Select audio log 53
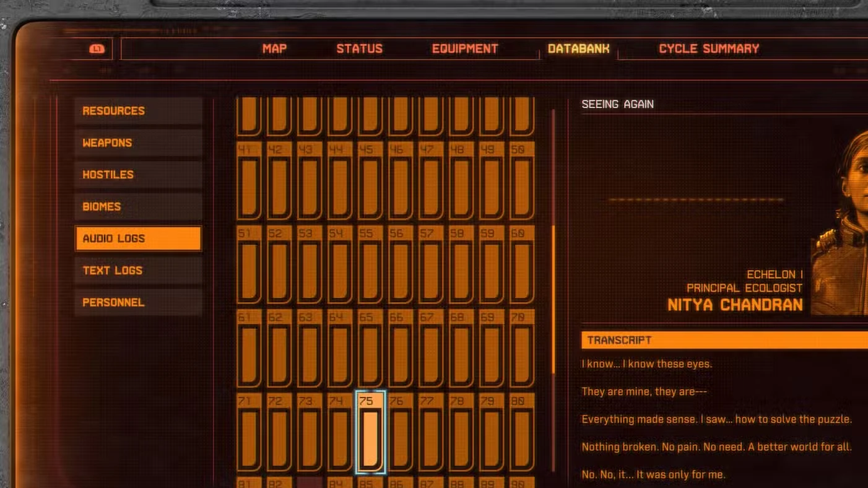Screen dimensions: 868x488 [x=310, y=264]
